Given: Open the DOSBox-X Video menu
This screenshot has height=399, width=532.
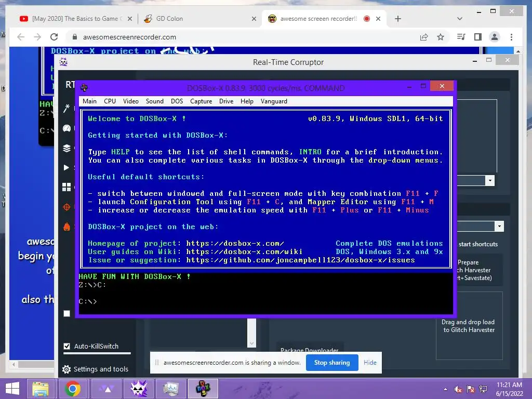Looking at the screenshot, I should pyautogui.click(x=131, y=101).
